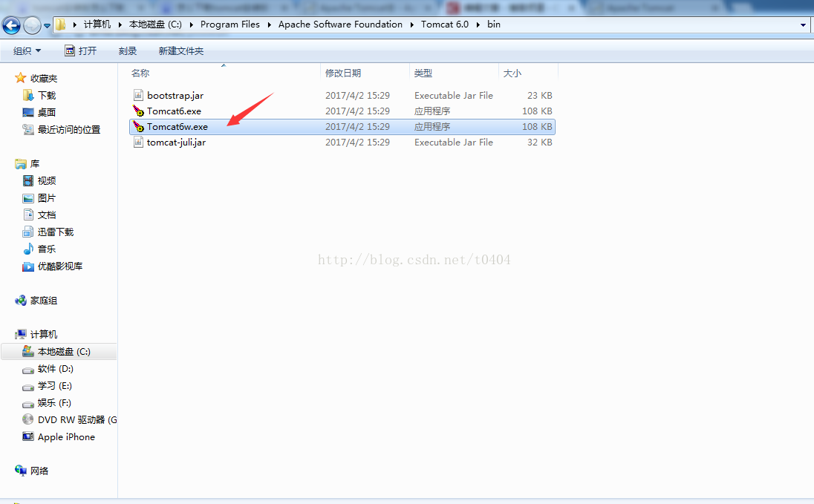Click the 音乐 note icon

pyautogui.click(x=28, y=249)
